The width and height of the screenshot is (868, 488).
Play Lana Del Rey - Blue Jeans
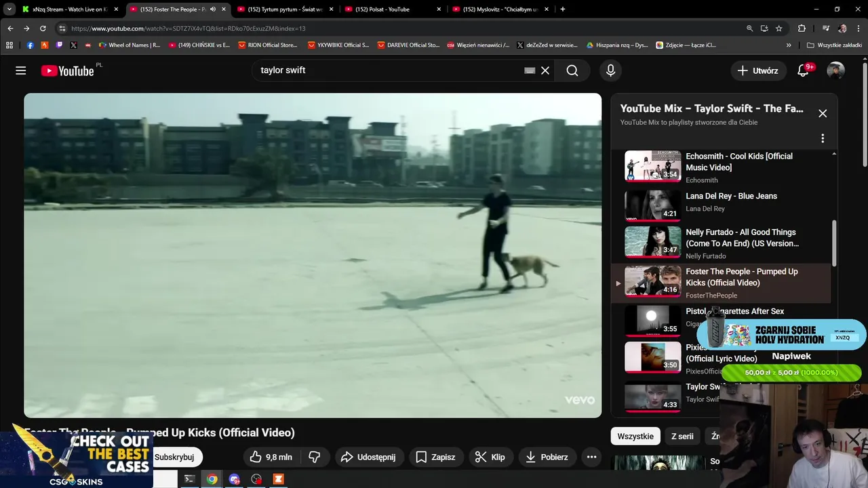coord(722,205)
